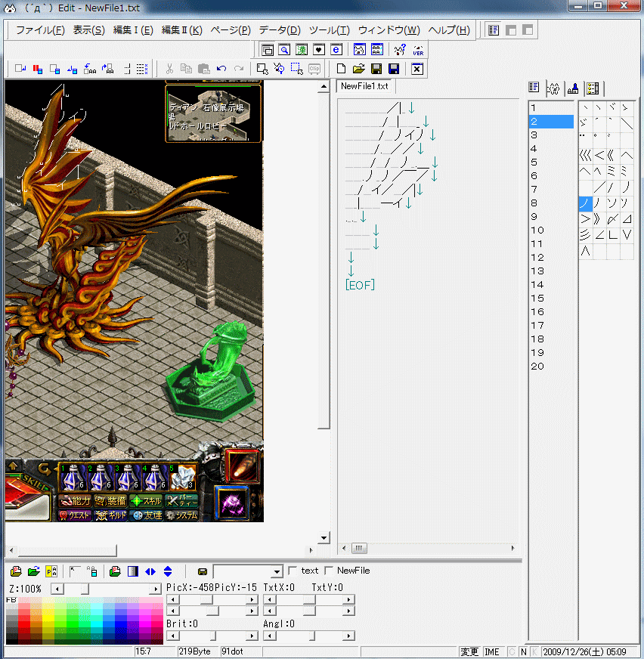Viewport: 644px width, 659px height.
Task: Select page 1 in the page list
Action: pyautogui.click(x=551, y=107)
